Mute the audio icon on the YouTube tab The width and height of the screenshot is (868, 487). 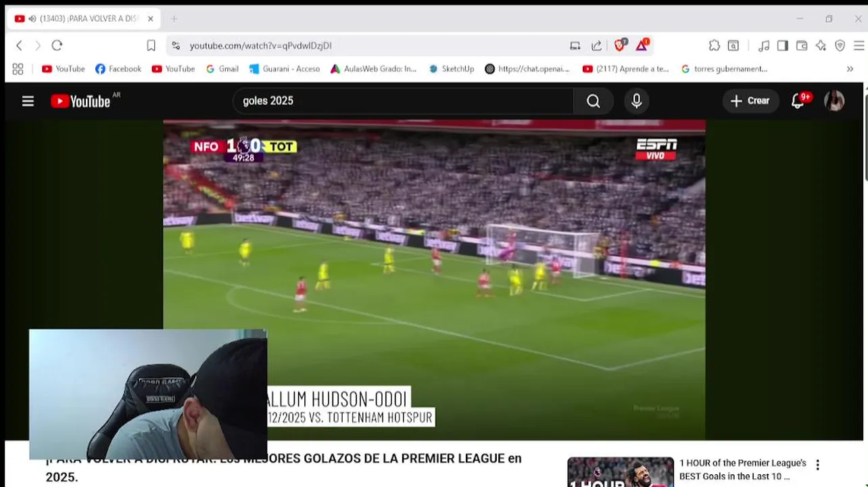point(32,19)
